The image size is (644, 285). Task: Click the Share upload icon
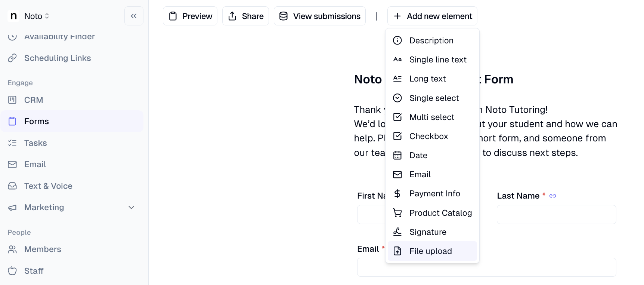click(x=232, y=16)
